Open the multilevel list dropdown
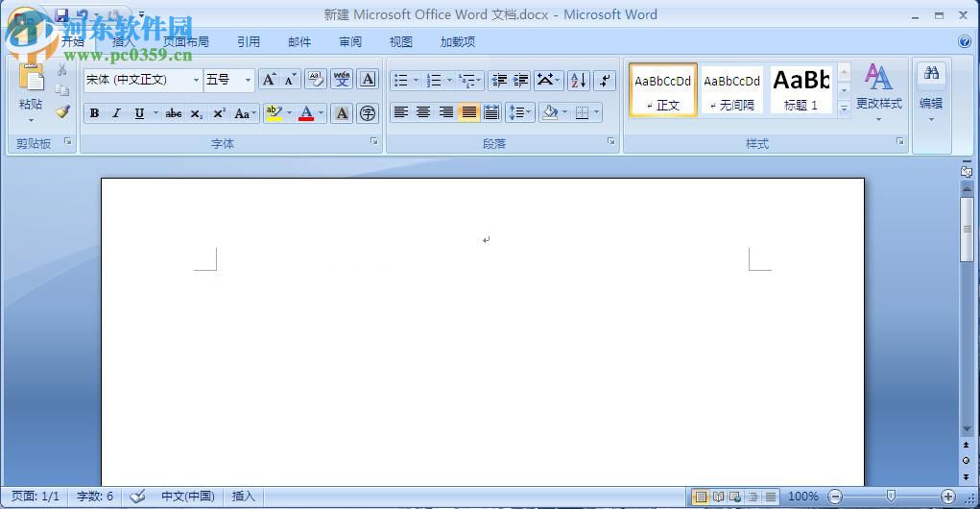This screenshot has width=980, height=509. [x=479, y=80]
